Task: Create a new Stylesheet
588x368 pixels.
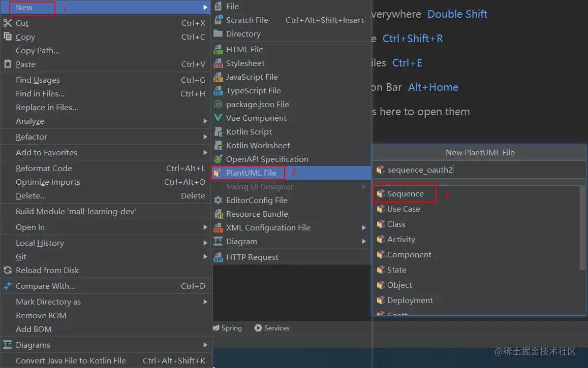Action: click(245, 63)
